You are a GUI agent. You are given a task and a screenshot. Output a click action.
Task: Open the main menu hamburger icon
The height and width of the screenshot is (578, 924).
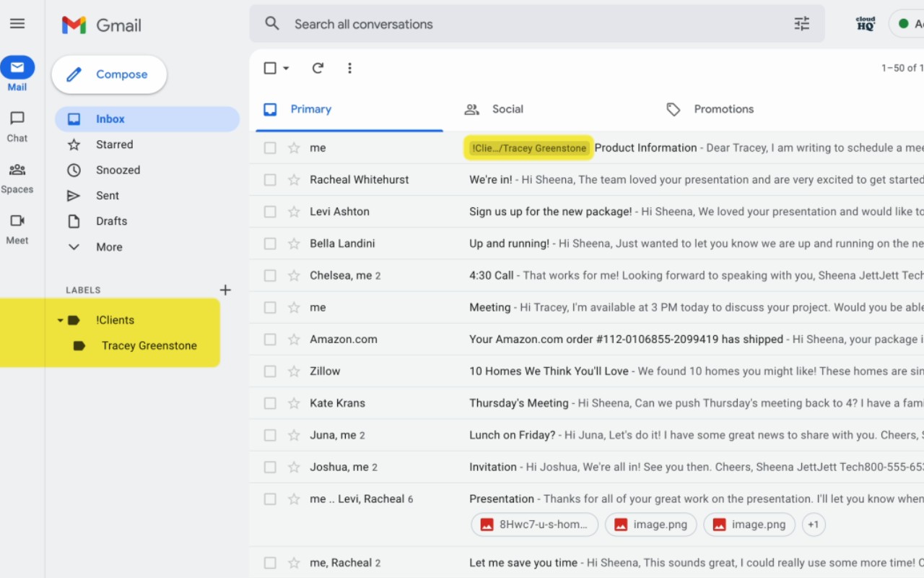tap(17, 24)
